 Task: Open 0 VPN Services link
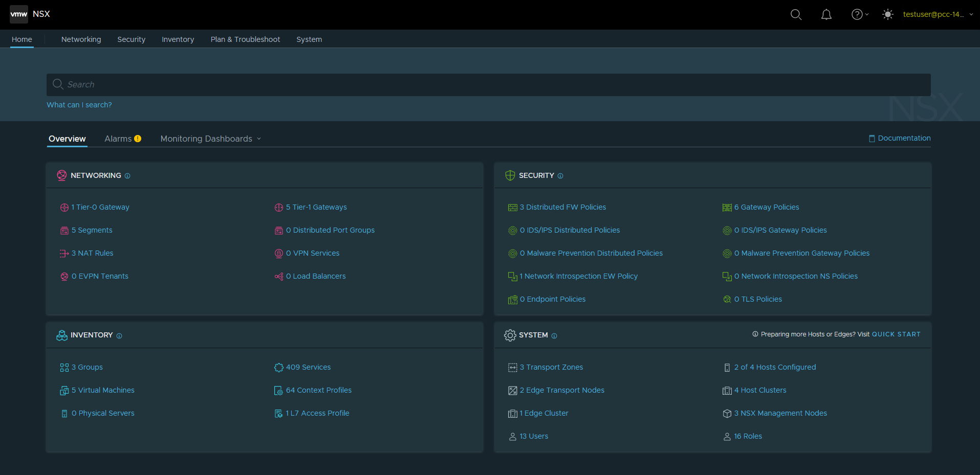[313, 253]
